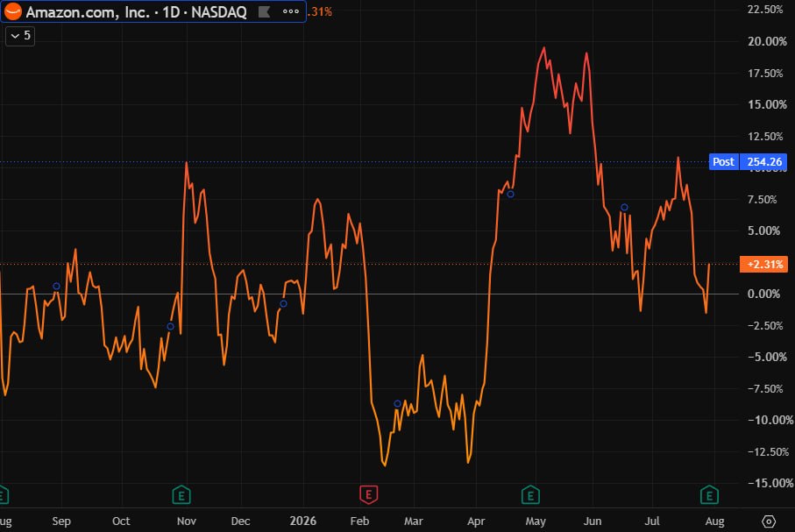Open the three-dots more menu in legend

(290, 11)
